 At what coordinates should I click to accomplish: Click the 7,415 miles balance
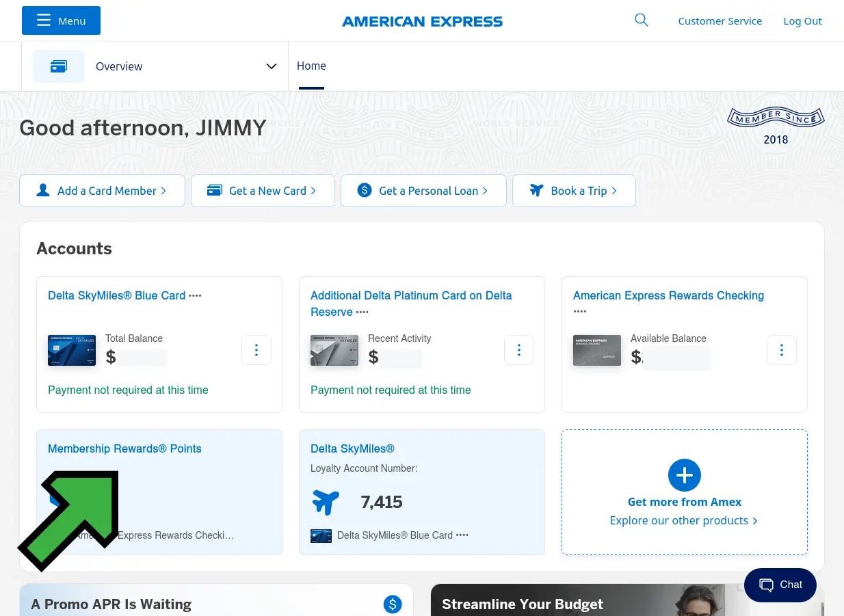(x=382, y=502)
